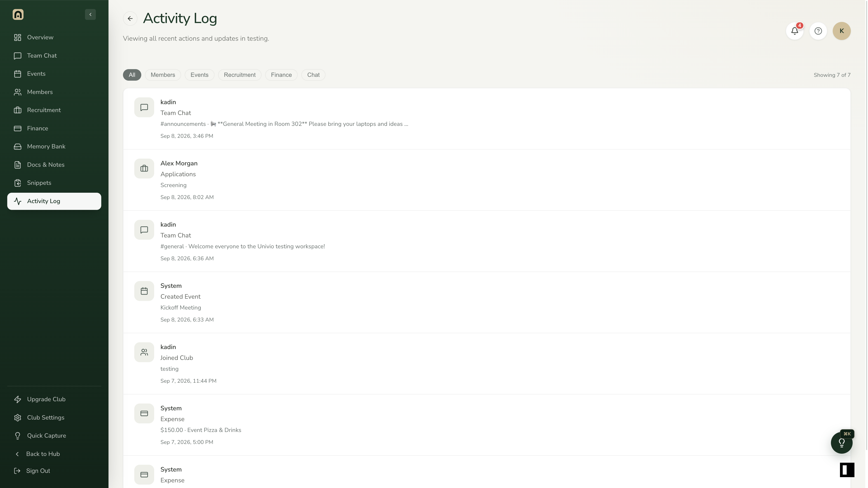Open the K user avatar menu
868x488 pixels.
842,31
